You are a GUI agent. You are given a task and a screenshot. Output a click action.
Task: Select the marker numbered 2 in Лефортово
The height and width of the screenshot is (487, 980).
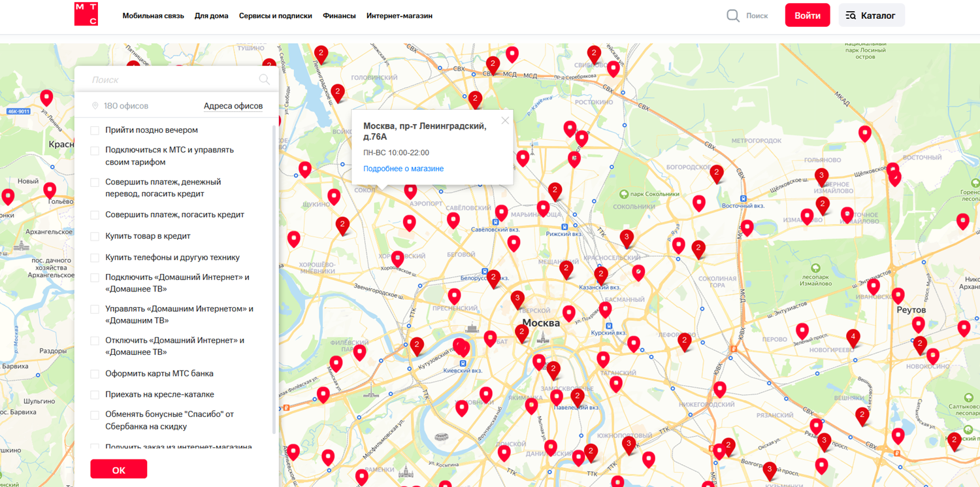pyautogui.click(x=685, y=341)
